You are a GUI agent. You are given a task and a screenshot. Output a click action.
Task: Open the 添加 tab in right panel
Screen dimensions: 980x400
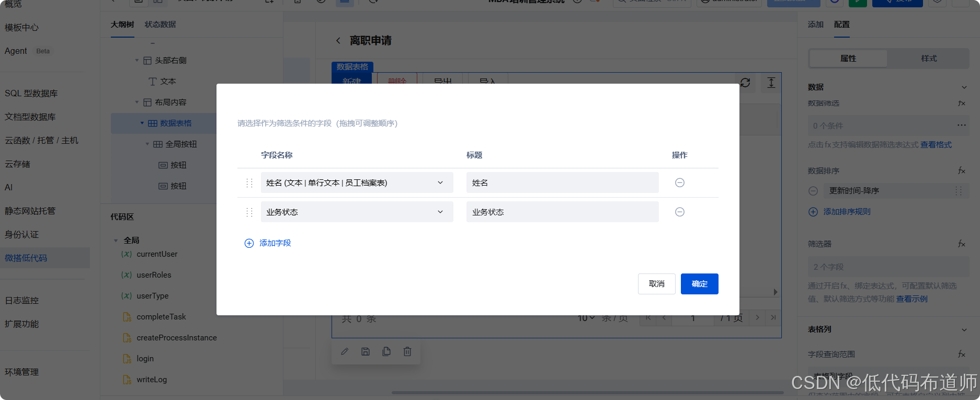pyautogui.click(x=815, y=25)
